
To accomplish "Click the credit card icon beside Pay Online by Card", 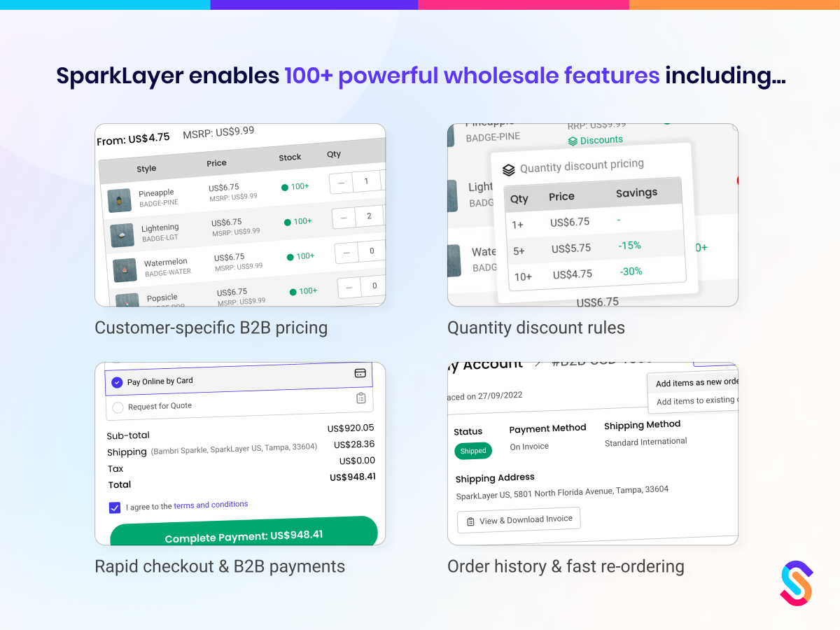I will pyautogui.click(x=360, y=373).
